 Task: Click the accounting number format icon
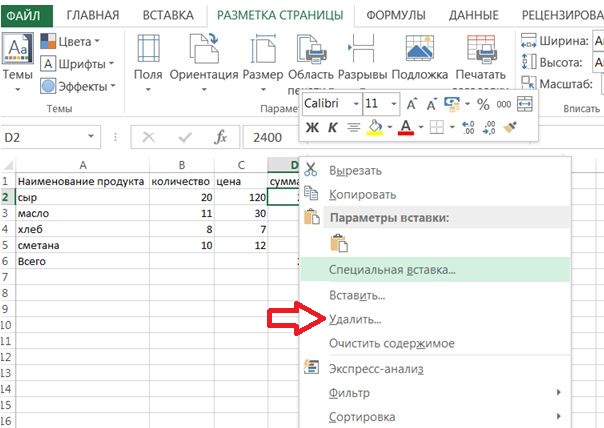(452, 104)
